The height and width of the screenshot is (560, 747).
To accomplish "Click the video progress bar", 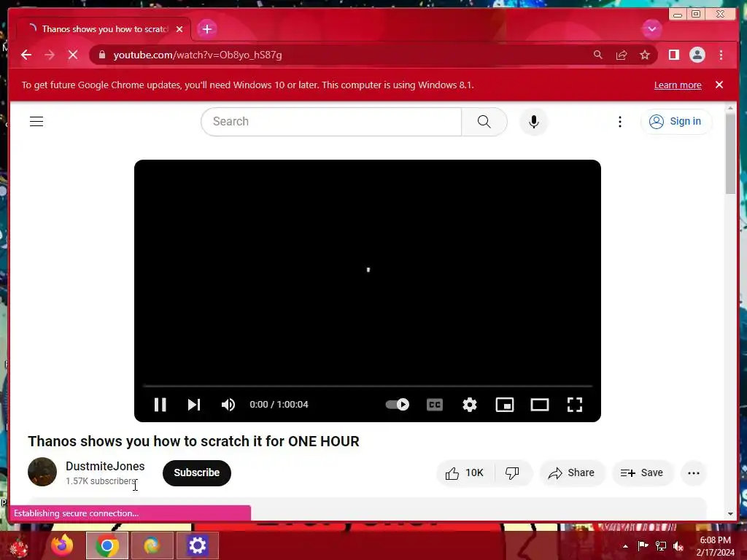I will [x=368, y=386].
